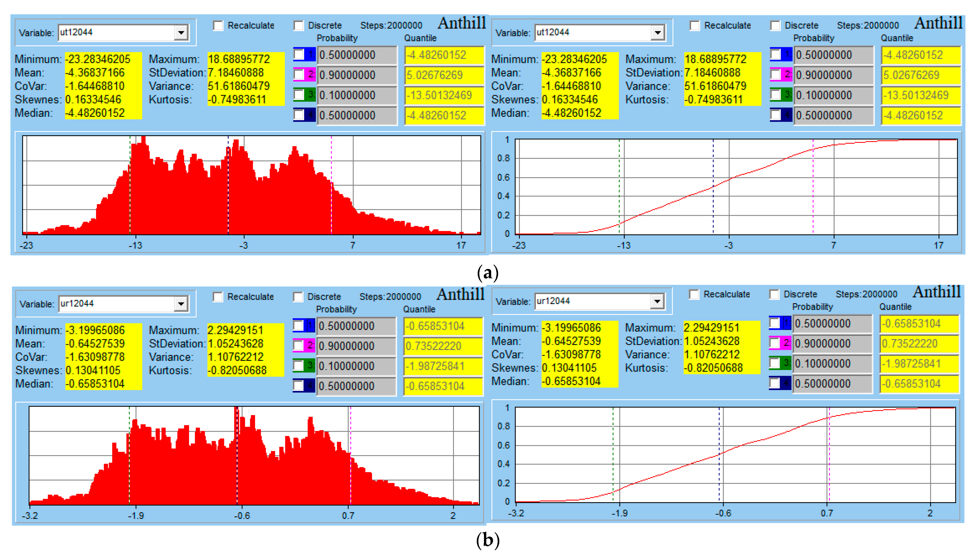The image size is (977, 560).
Task: Click magenta 0.9 quantile line in ut12044 histogram
Action: pyautogui.click(x=331, y=185)
